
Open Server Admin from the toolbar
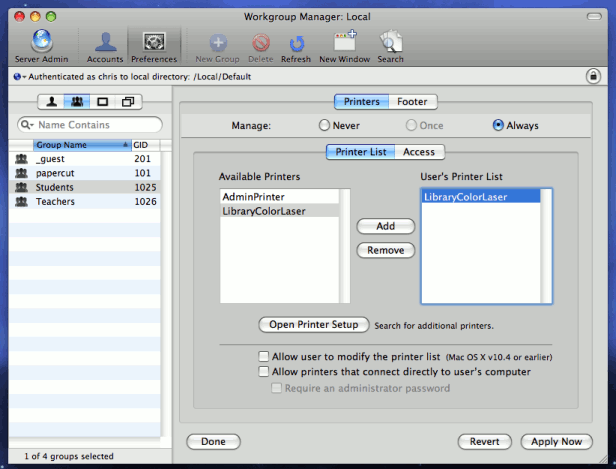click(42, 46)
